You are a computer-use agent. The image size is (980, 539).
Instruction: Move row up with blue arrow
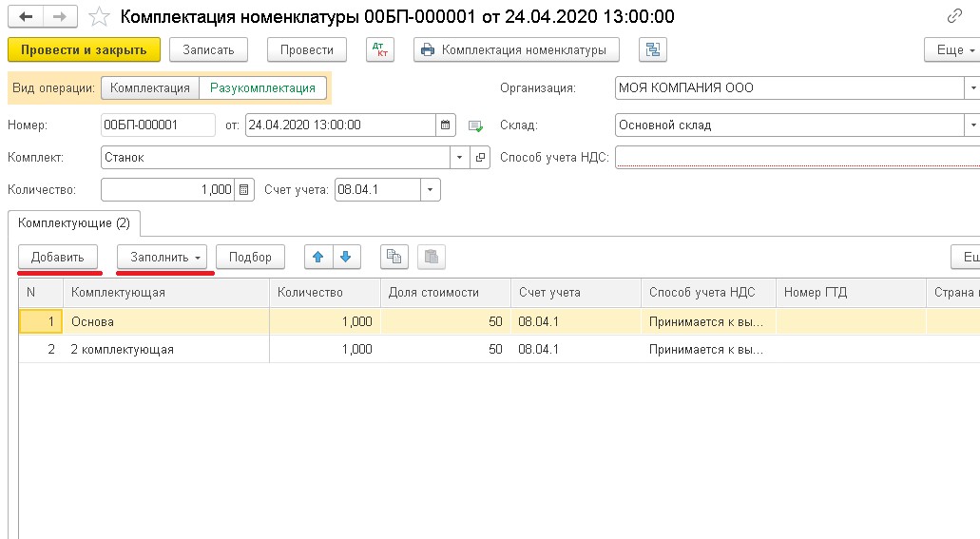click(318, 257)
